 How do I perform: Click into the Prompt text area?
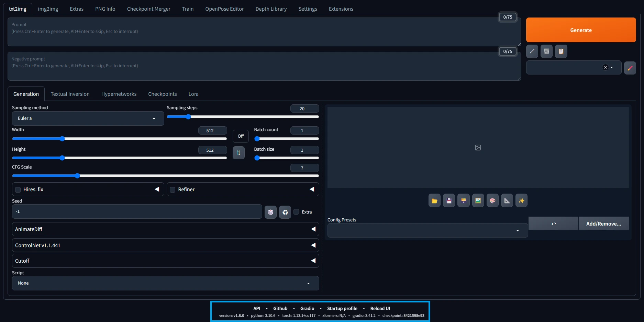click(x=264, y=32)
